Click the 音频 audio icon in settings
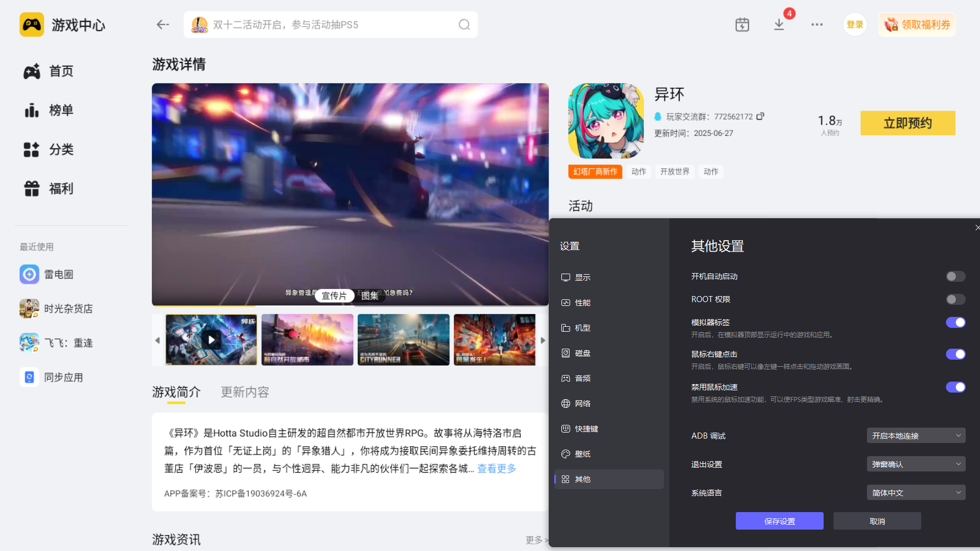Viewport: 980px width, 551px height. click(566, 378)
